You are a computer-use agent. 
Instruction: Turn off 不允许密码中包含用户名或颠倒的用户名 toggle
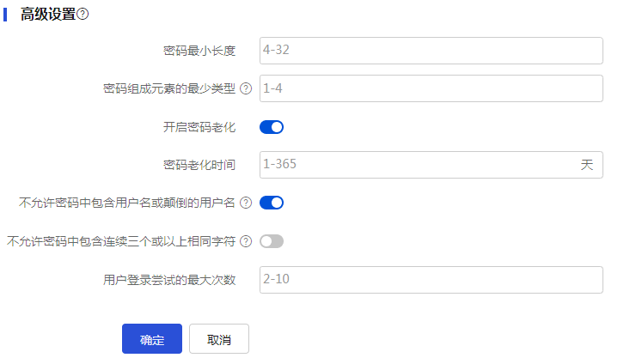(272, 203)
